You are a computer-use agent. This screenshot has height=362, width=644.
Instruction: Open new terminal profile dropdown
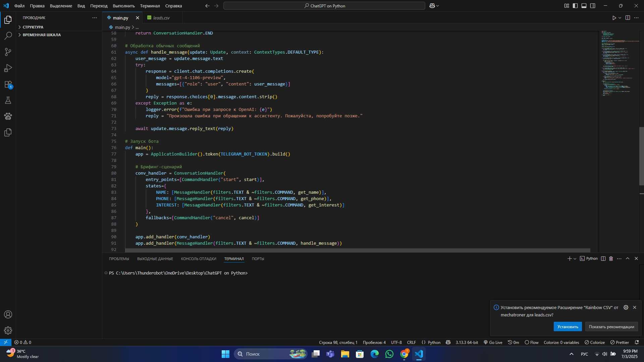575,258
